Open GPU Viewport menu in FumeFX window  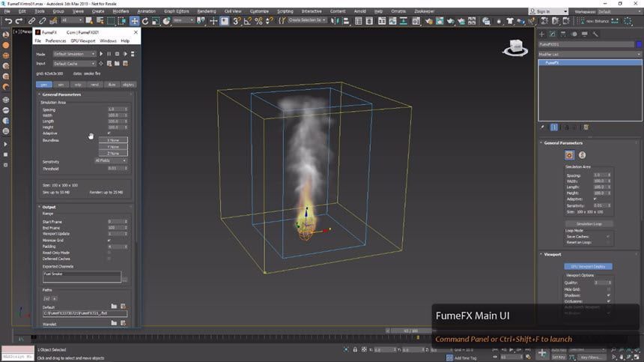click(x=83, y=41)
